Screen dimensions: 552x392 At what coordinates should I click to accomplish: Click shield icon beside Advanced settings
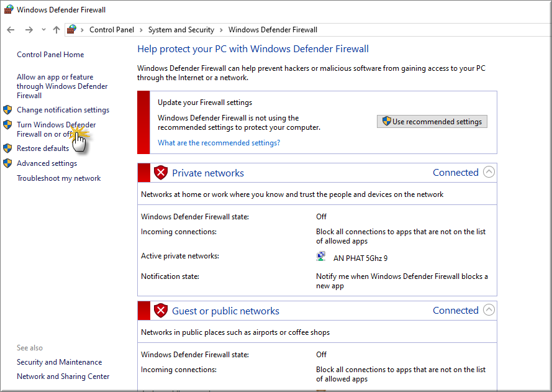pos(7,163)
